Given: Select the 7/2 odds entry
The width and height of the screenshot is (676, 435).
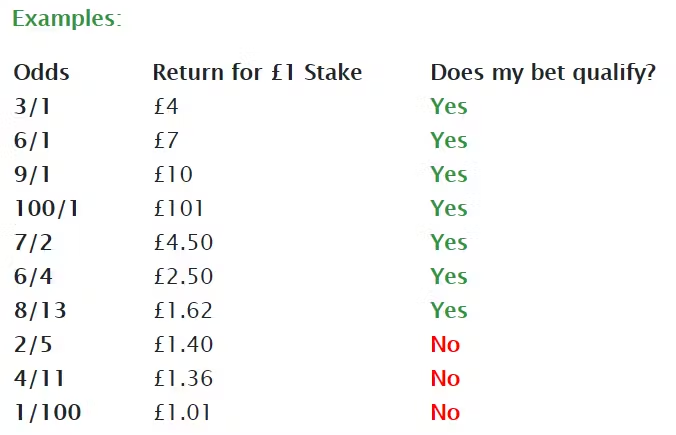Looking at the screenshot, I should click(33, 242).
